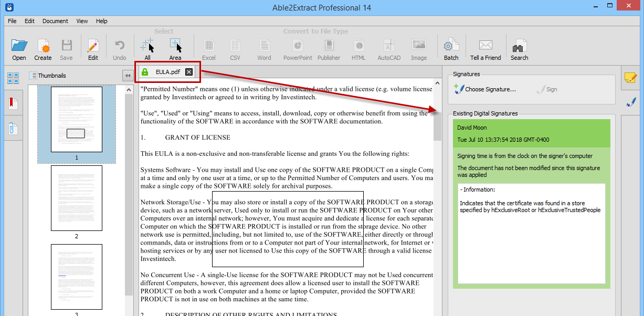This screenshot has height=316, width=644.
Task: Click the Open folder icon
Action: [19, 46]
